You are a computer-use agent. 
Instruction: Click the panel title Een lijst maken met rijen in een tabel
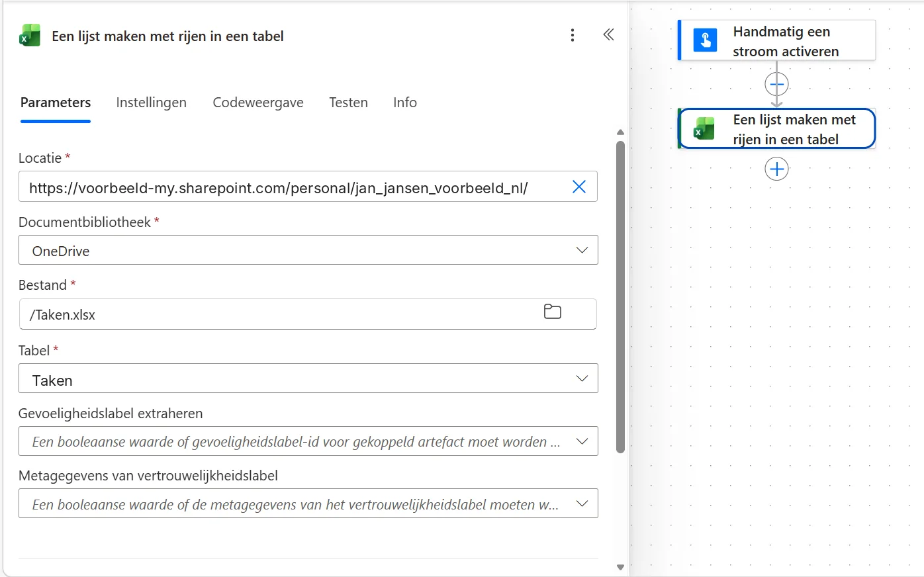pos(168,36)
